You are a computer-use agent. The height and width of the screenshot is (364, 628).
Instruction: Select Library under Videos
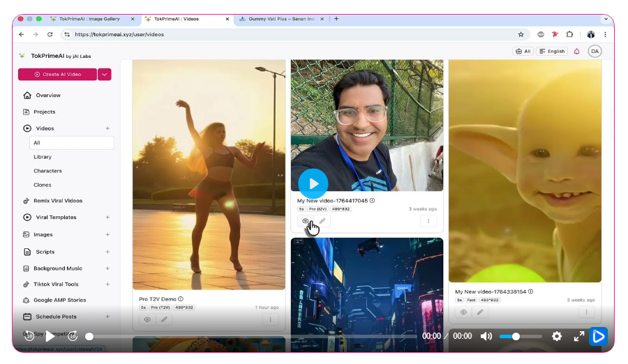pyautogui.click(x=43, y=157)
